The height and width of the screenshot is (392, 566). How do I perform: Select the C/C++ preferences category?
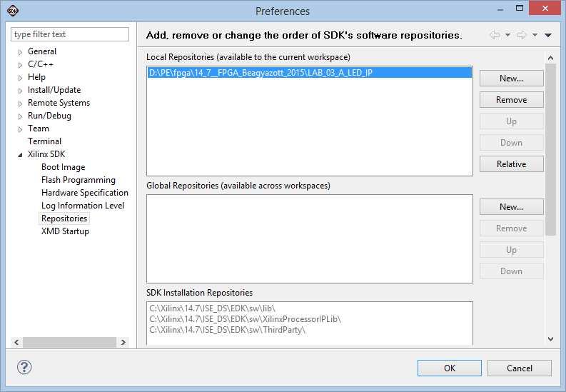click(41, 64)
